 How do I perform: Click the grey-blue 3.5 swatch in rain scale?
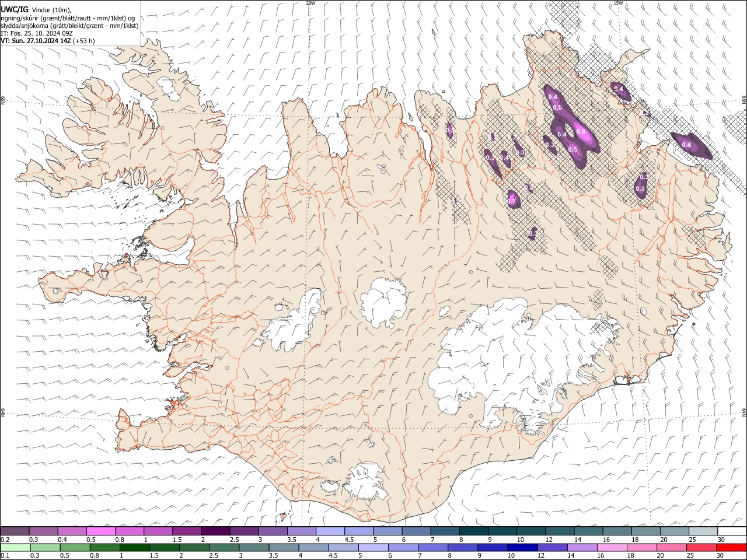[x=284, y=547]
